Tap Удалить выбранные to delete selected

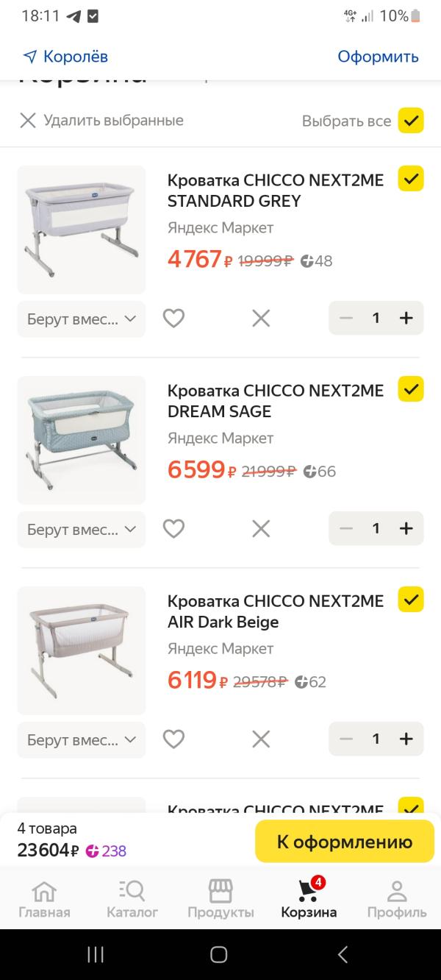tap(101, 120)
